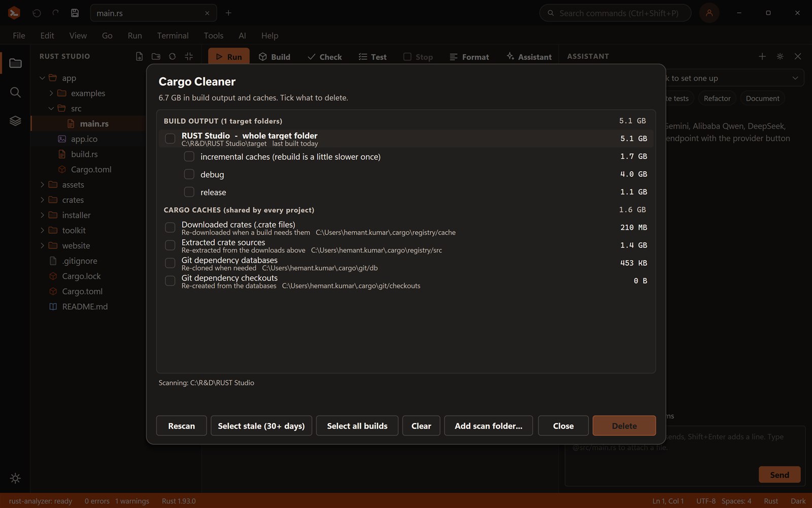The width and height of the screenshot is (812, 508).
Task: Open the Help menu
Action: (x=269, y=36)
